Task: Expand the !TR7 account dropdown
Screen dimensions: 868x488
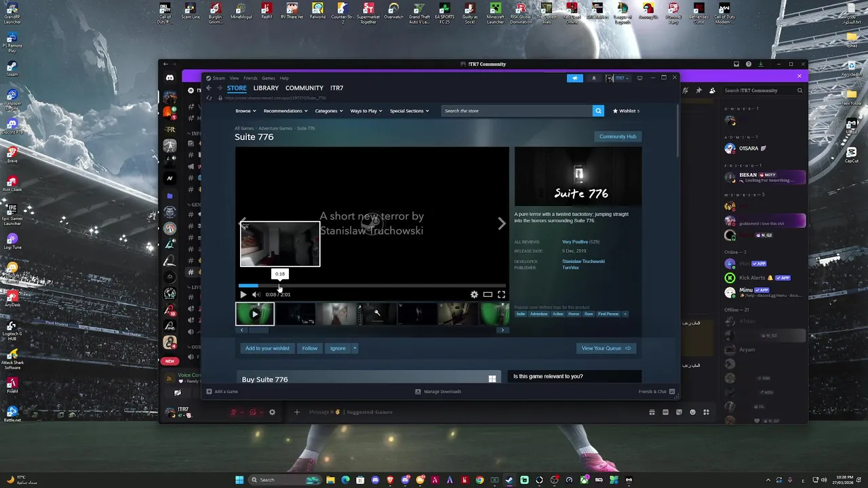Action: coord(618,78)
